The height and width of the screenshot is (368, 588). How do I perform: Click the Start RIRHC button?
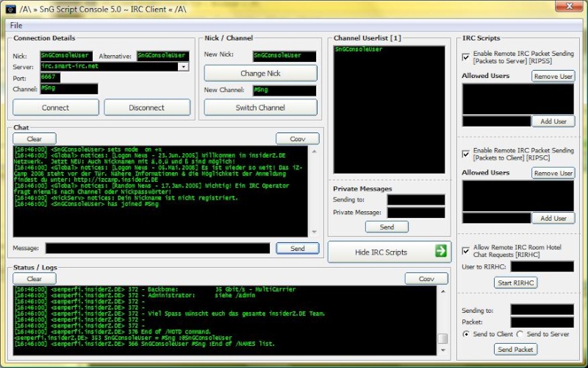click(x=516, y=283)
